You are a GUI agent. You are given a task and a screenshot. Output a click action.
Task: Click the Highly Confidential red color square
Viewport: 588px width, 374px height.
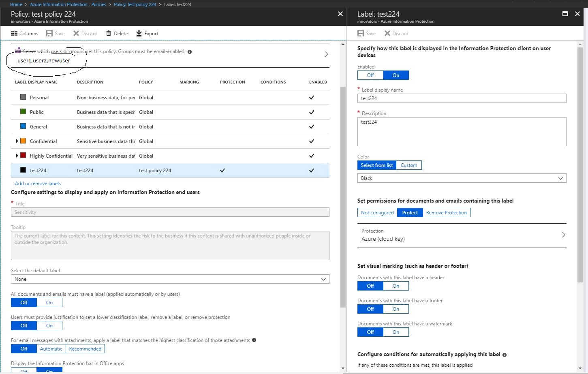pos(23,156)
